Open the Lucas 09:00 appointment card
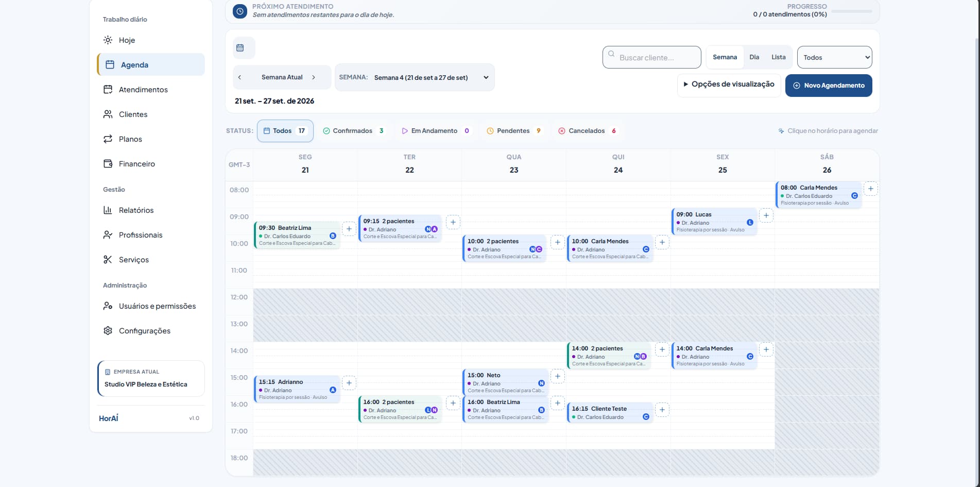 click(x=714, y=222)
